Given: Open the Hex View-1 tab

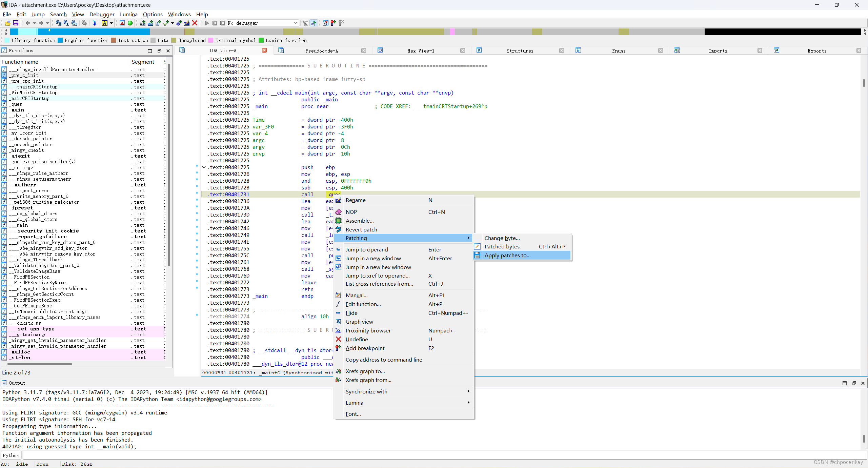Looking at the screenshot, I should pos(420,50).
